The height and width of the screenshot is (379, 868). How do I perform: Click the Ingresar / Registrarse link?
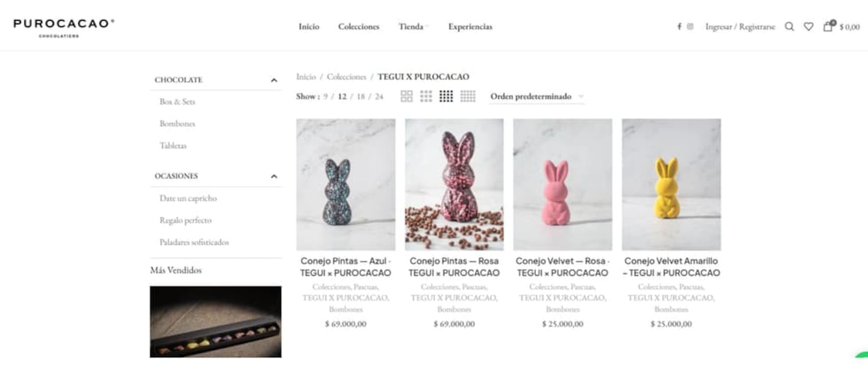(x=740, y=27)
